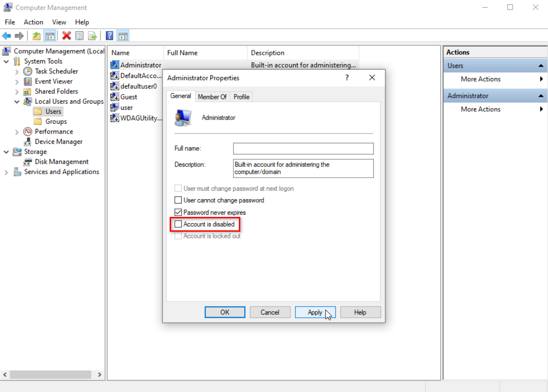Open the Help menu

tap(82, 22)
